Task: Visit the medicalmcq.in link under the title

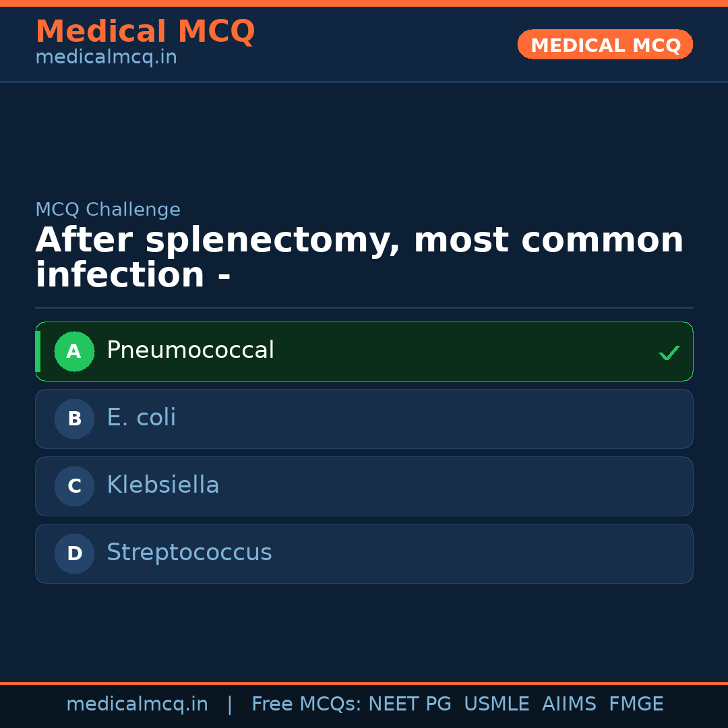Action: [x=106, y=58]
